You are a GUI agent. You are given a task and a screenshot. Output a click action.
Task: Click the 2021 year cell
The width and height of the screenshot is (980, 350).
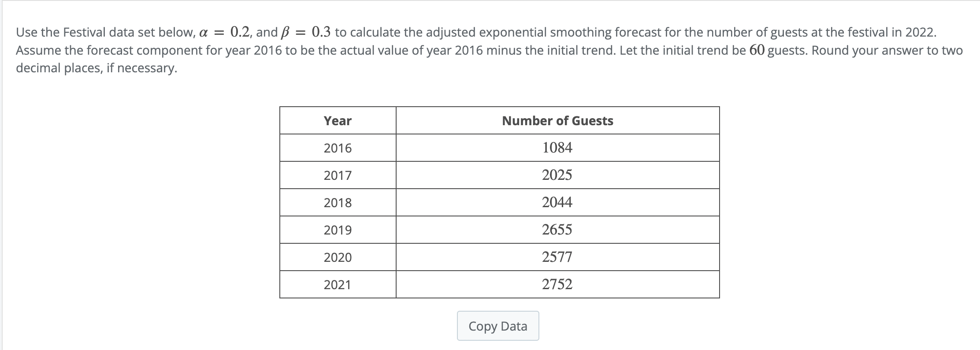tap(338, 284)
